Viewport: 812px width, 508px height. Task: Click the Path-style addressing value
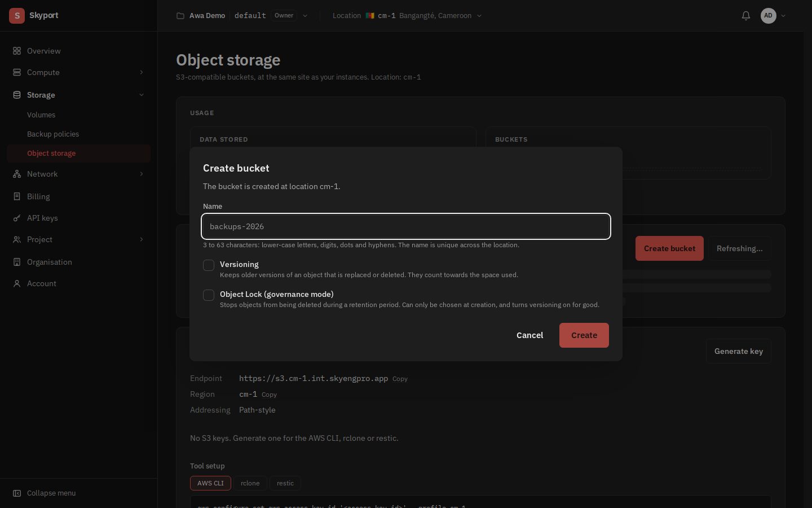257,410
